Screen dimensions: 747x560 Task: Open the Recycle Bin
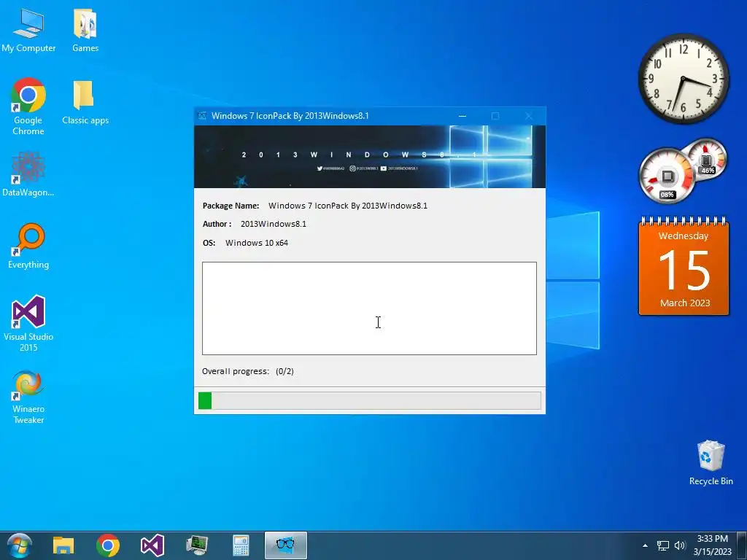[x=711, y=463]
